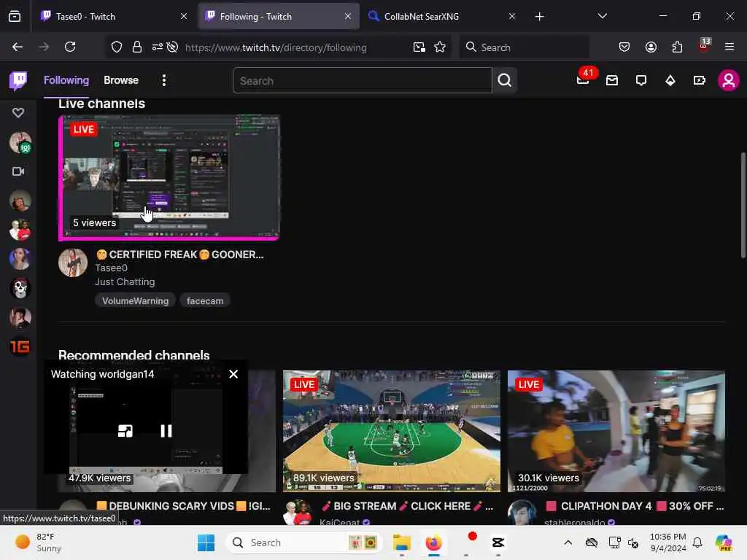Screen dimensions: 747x560
Task: Click the Twitch search magnifier button
Action: point(505,80)
